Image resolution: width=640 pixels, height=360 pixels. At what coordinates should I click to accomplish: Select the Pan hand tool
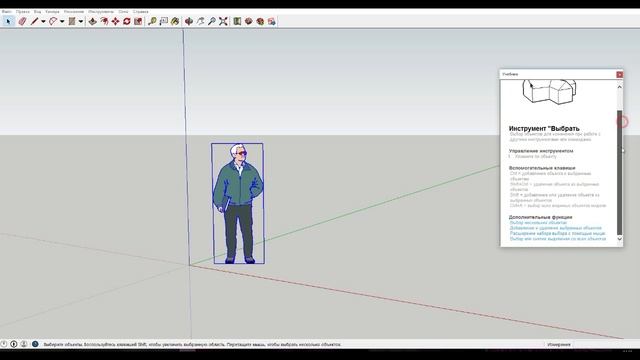pos(200,21)
